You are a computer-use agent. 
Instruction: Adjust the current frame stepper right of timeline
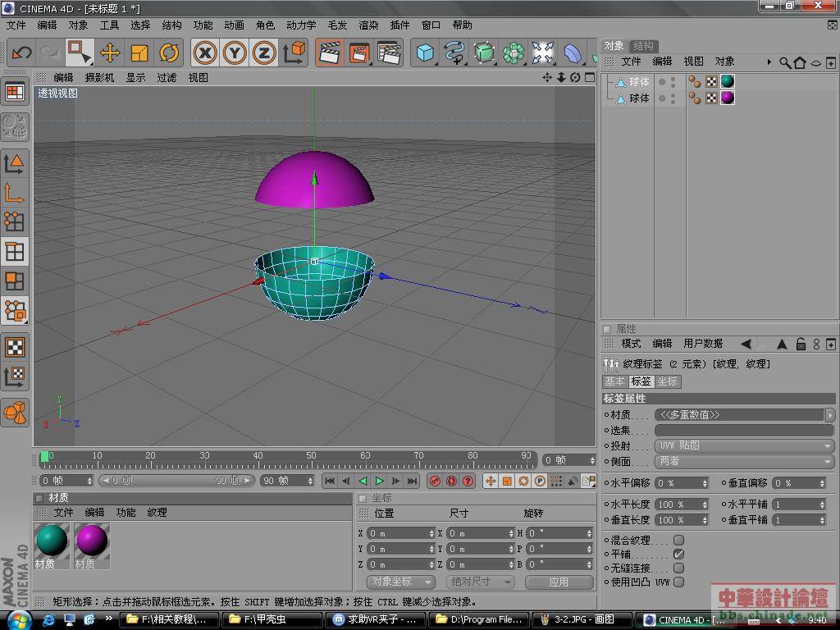[592, 460]
